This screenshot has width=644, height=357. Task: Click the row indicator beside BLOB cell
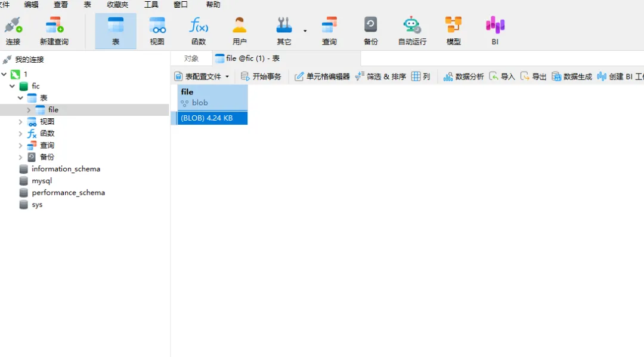click(174, 118)
